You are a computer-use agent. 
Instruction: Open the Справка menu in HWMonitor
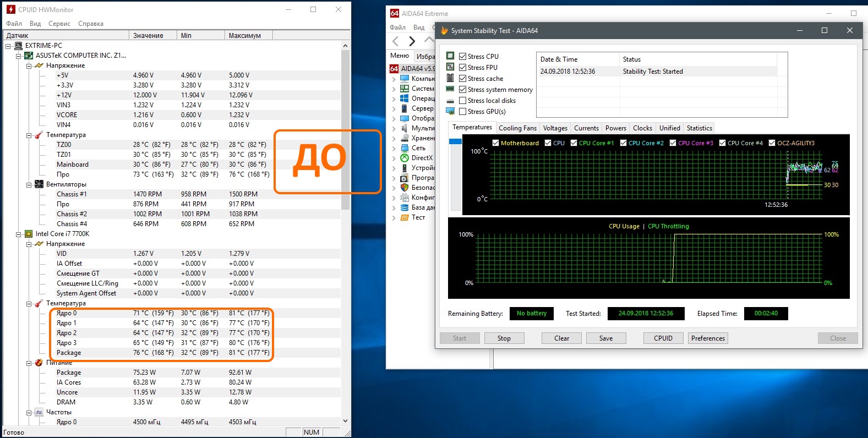91,24
